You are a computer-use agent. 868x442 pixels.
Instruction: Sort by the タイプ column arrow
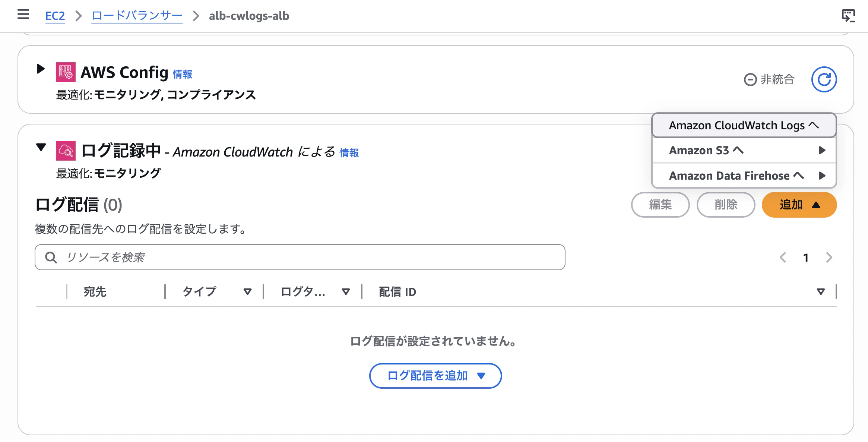tap(247, 292)
